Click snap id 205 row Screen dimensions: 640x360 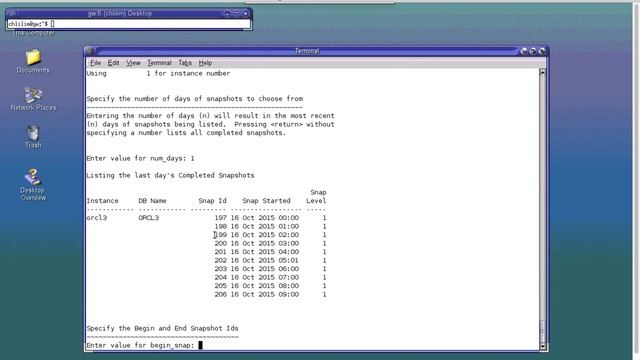(x=270, y=286)
